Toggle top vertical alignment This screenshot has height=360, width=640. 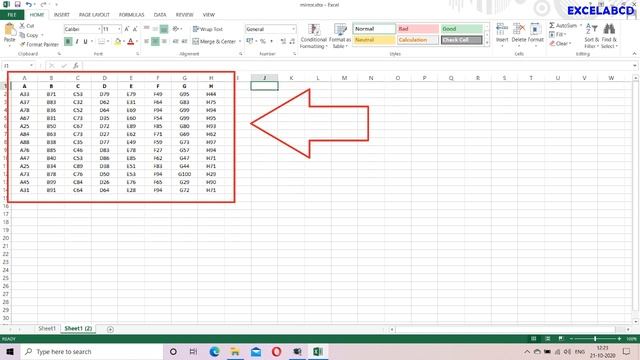coord(146,29)
